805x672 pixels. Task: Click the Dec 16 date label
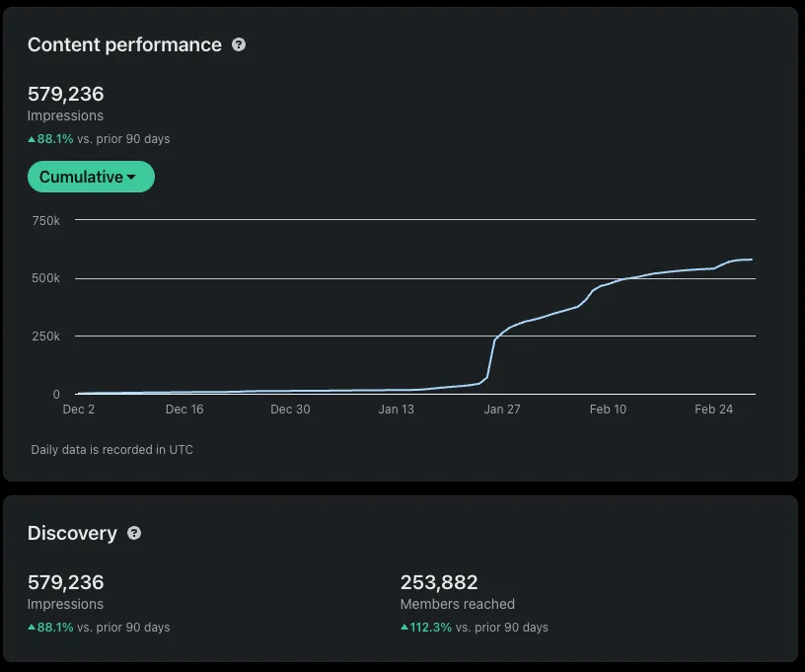click(x=184, y=410)
